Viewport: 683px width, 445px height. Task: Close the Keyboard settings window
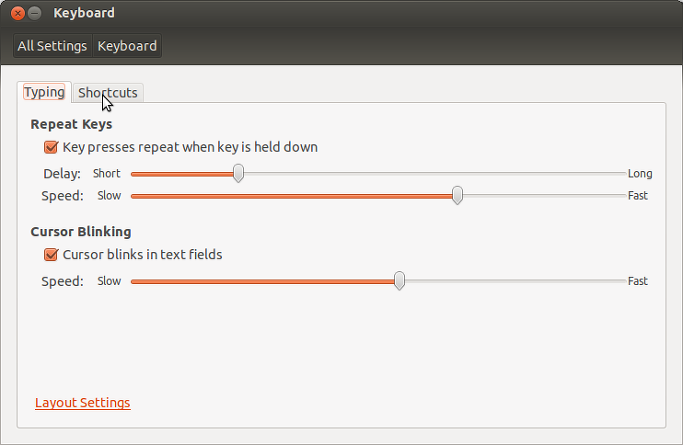[x=17, y=13]
